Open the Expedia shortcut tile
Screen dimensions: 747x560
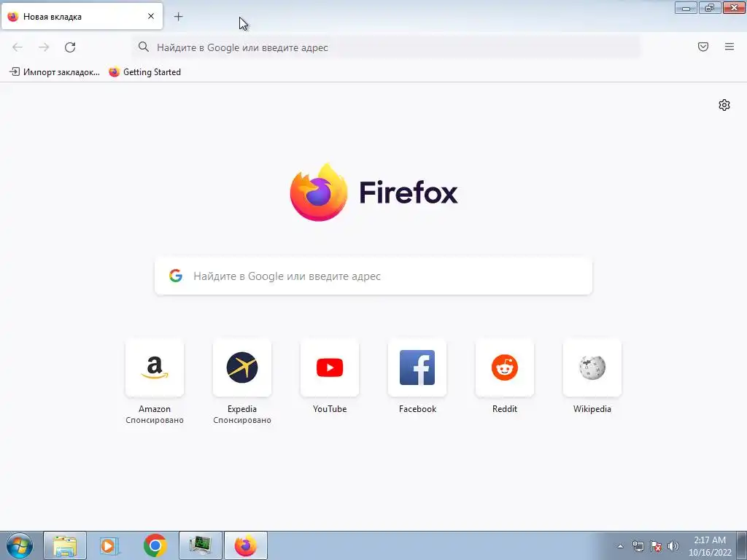(x=242, y=367)
